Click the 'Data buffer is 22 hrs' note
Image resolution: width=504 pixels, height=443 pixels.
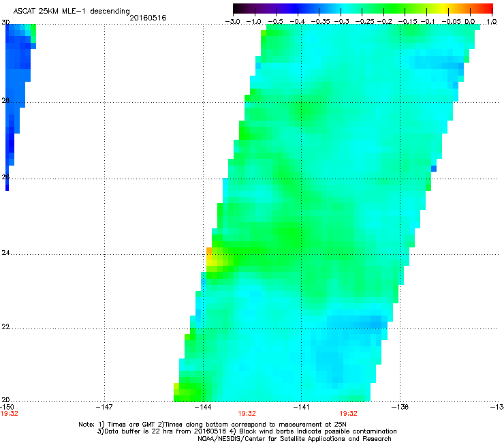(247, 431)
